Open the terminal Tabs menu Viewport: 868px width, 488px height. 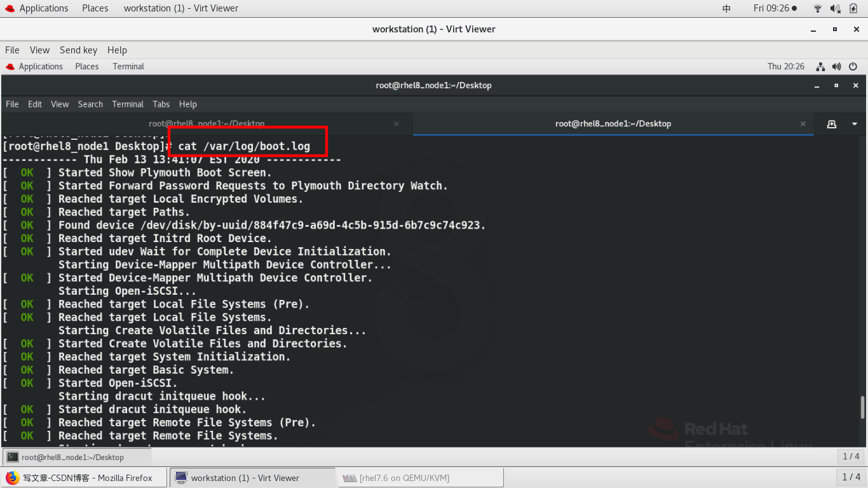(161, 104)
